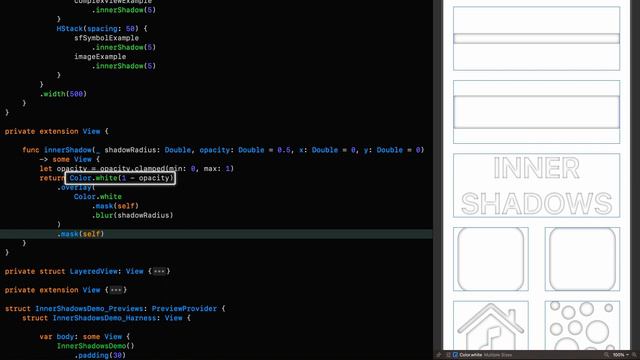Click 'HStack(spacing: 50)' code line
This screenshot has width=640, height=360.
pyautogui.click(x=102, y=29)
